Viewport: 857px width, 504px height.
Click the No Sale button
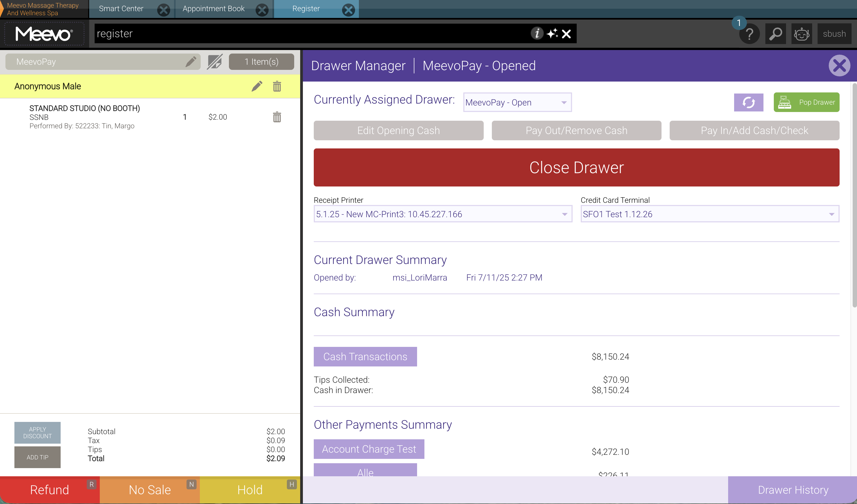click(x=150, y=490)
